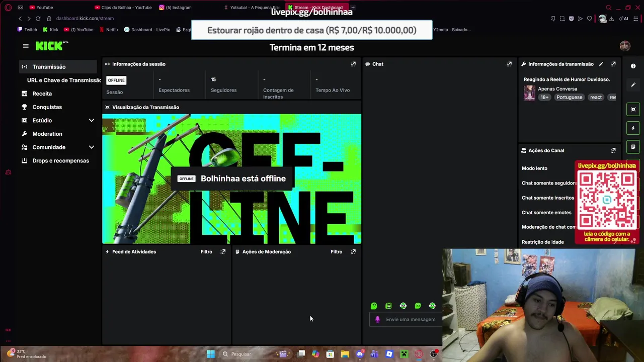644x362 pixels.
Task: Edit stream info with pencil in Informações da transmissão header
Action: pos(601,64)
